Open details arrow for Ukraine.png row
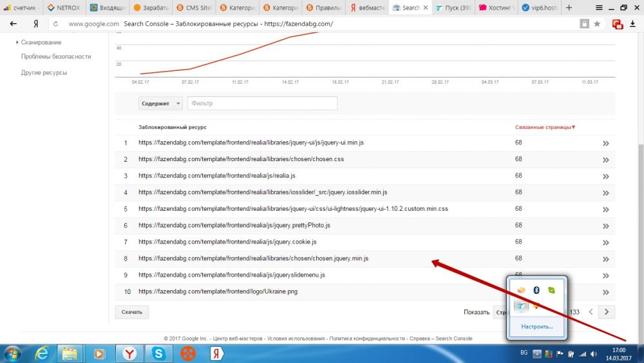 pos(605,292)
